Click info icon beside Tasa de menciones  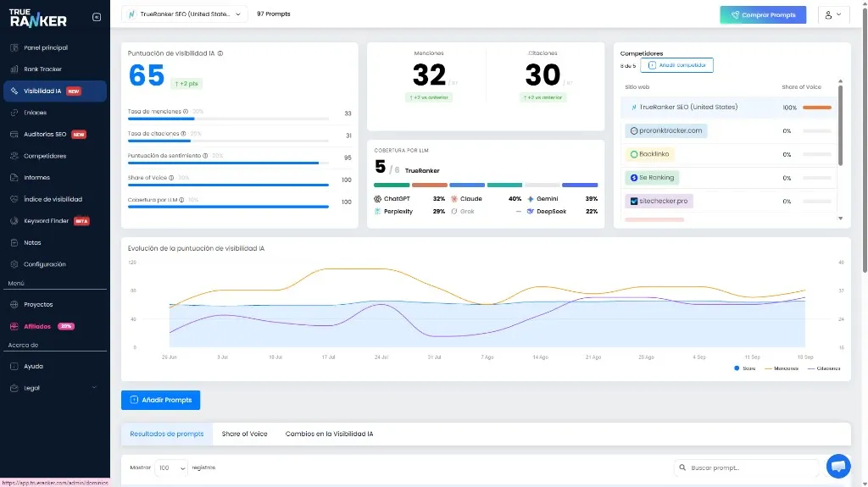(186, 111)
